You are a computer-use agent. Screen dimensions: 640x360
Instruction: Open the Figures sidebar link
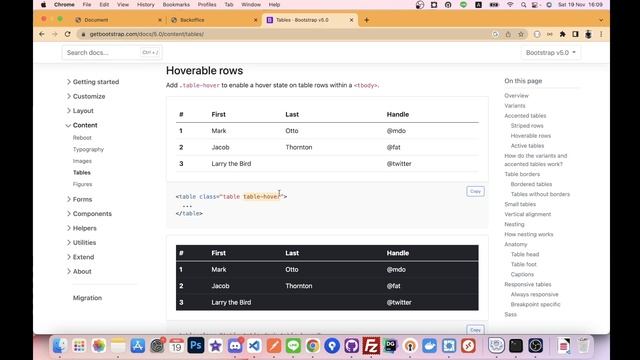coord(82,184)
